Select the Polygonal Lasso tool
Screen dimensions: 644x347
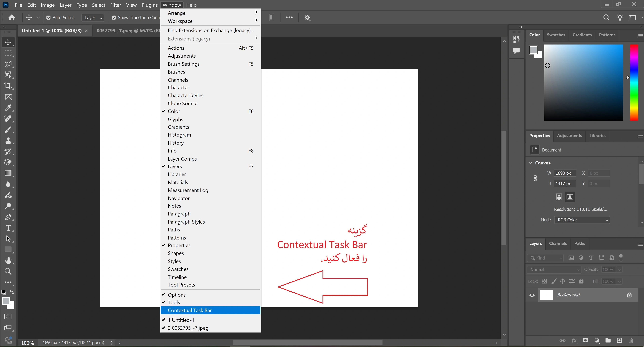(8, 64)
